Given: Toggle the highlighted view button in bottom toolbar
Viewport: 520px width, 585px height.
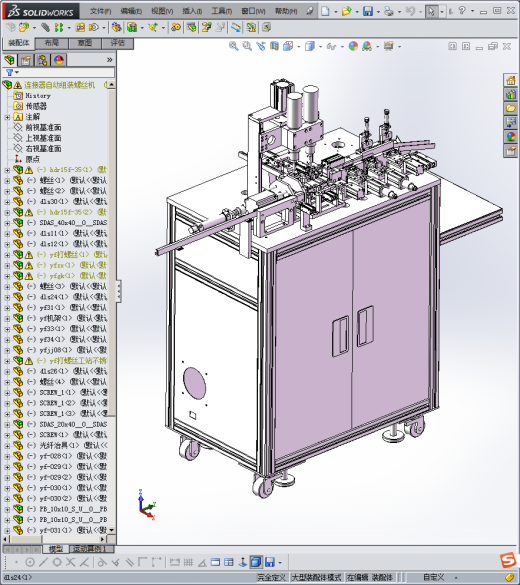Looking at the screenshot, I should click(256, 562).
